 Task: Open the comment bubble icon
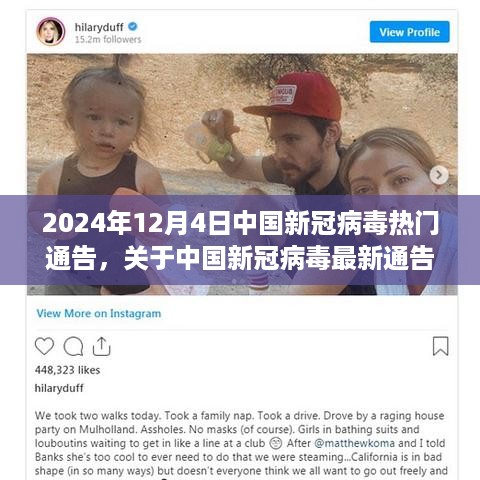(x=73, y=346)
